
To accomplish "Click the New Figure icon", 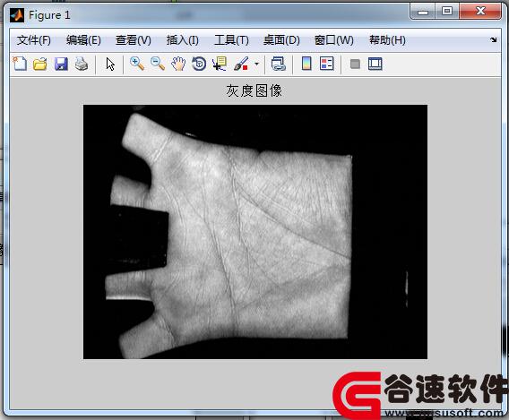I will coord(20,64).
